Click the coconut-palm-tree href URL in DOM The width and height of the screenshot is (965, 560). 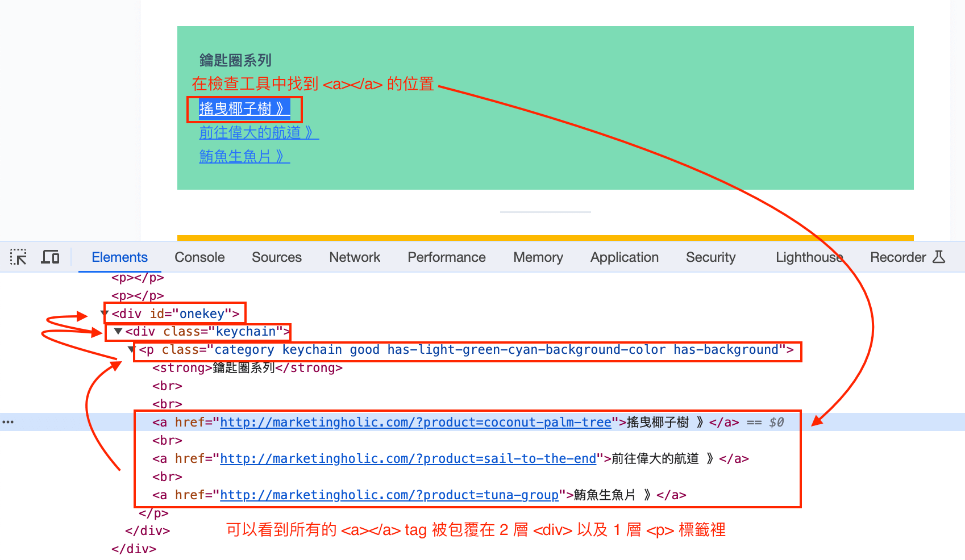click(x=415, y=422)
